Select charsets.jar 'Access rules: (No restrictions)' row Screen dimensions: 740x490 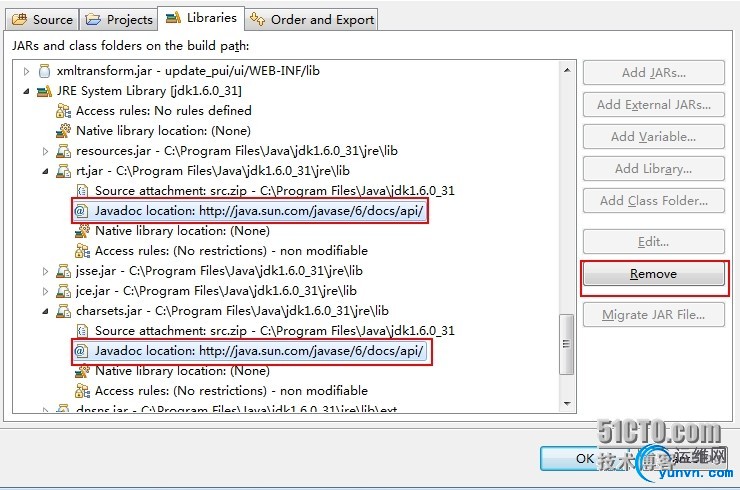click(x=231, y=391)
